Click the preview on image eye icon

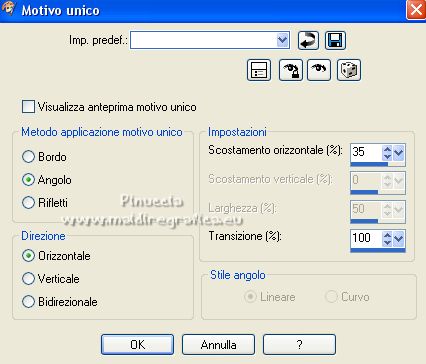coord(319,70)
